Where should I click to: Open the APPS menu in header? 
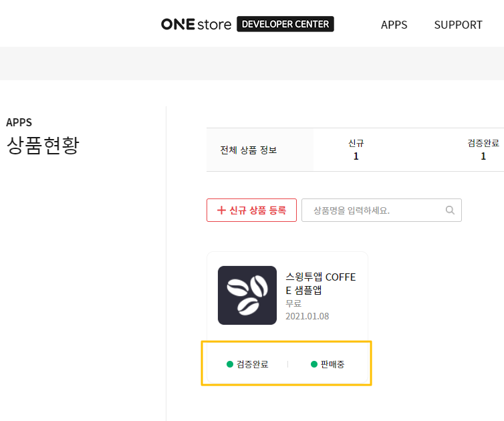(394, 25)
